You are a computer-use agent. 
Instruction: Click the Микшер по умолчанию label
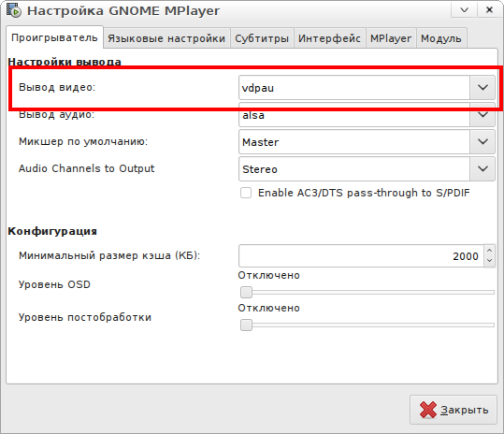pos(83,141)
